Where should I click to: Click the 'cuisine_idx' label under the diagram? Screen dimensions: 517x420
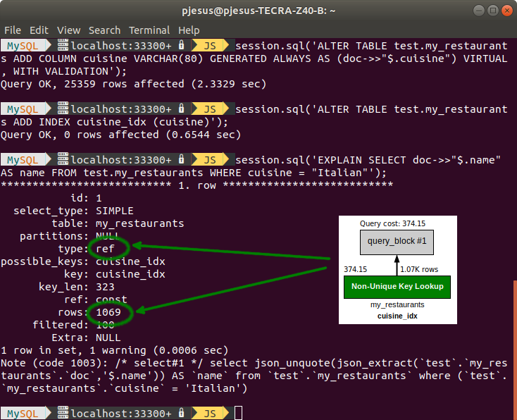pos(397,316)
